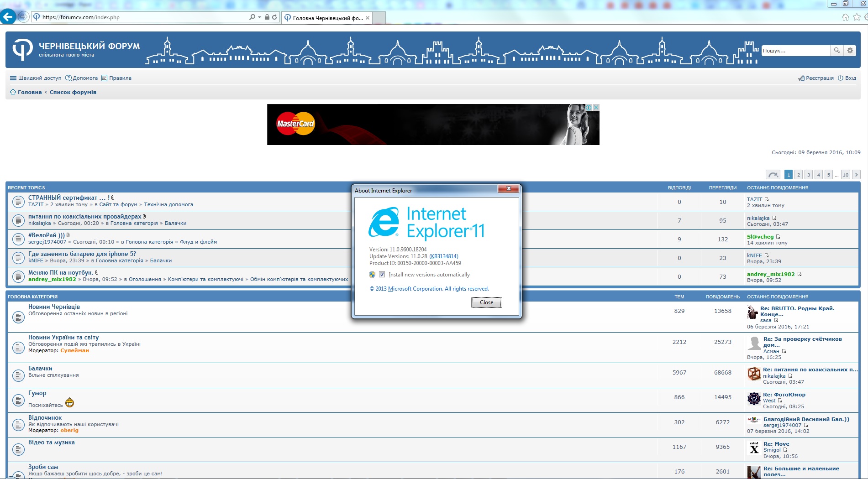Open a new blank tab
The image size is (868, 479).
(x=379, y=18)
